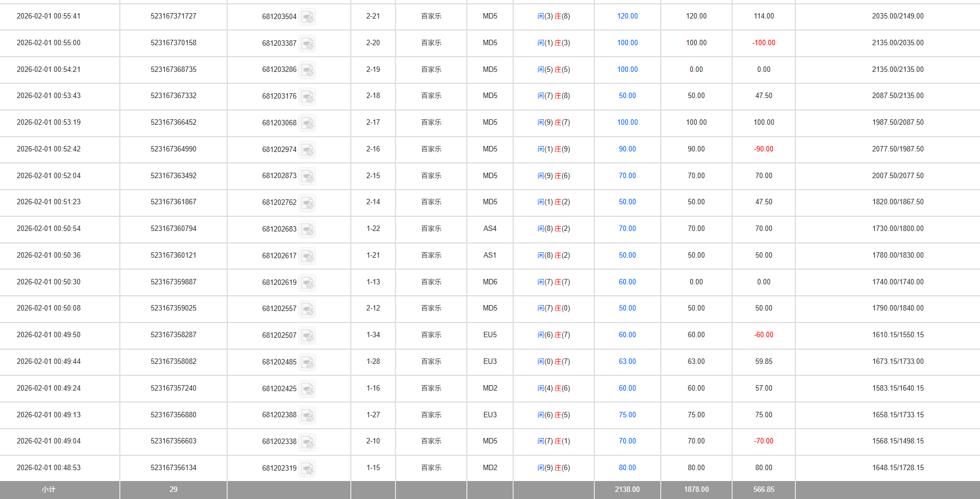Open replay icon for round 681202762
Image resolution: width=980 pixels, height=499 pixels.
(x=308, y=203)
